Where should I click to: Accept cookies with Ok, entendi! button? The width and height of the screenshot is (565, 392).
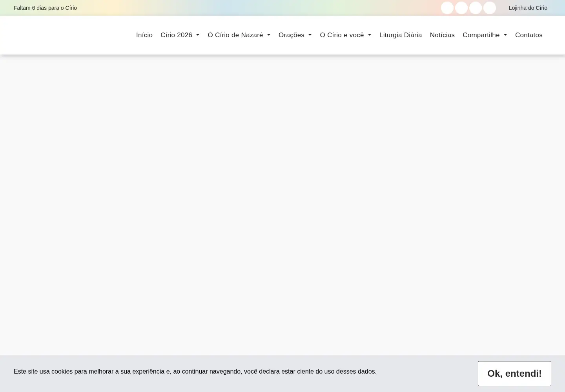point(514,374)
